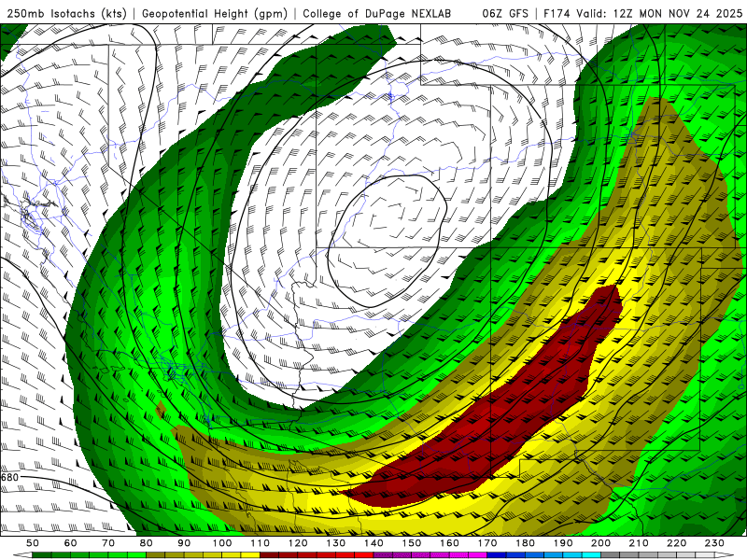Click the '100' color bar label
747x560 pixels.
tap(222, 543)
